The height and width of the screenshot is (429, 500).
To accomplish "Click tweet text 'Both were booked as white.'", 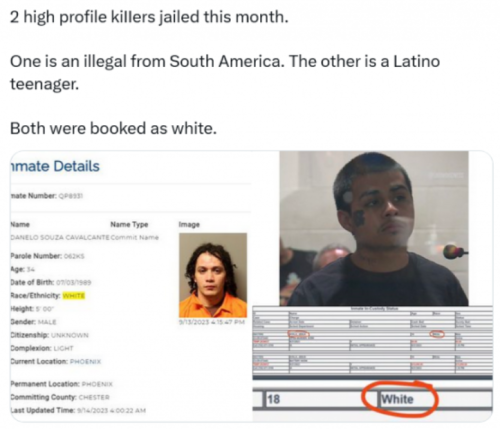I will pyautogui.click(x=113, y=128).
